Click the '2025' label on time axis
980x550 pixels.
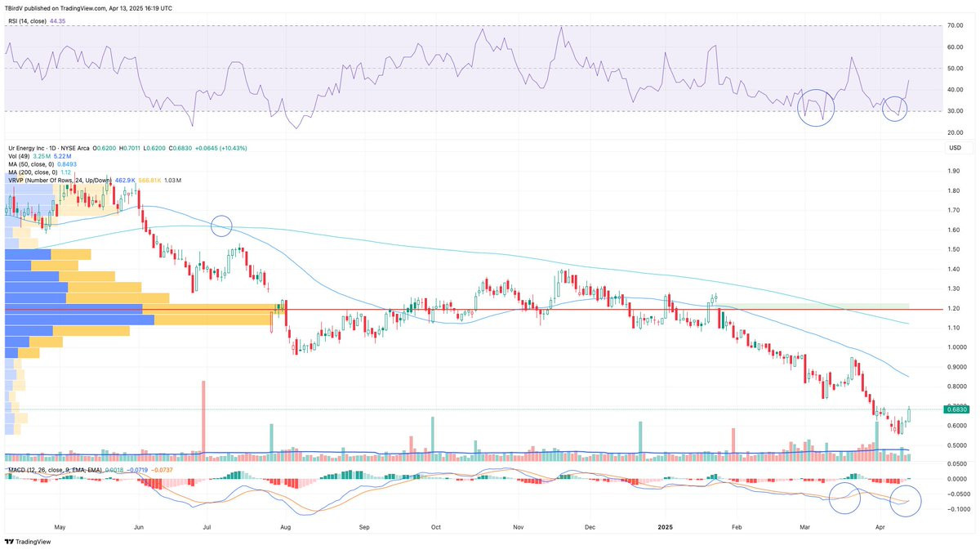(666, 527)
